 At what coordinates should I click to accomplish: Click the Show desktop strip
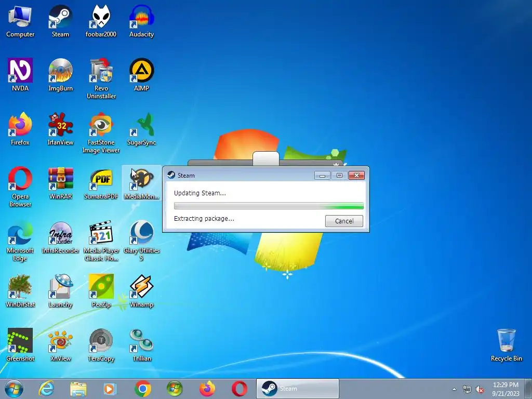[x=528, y=389]
